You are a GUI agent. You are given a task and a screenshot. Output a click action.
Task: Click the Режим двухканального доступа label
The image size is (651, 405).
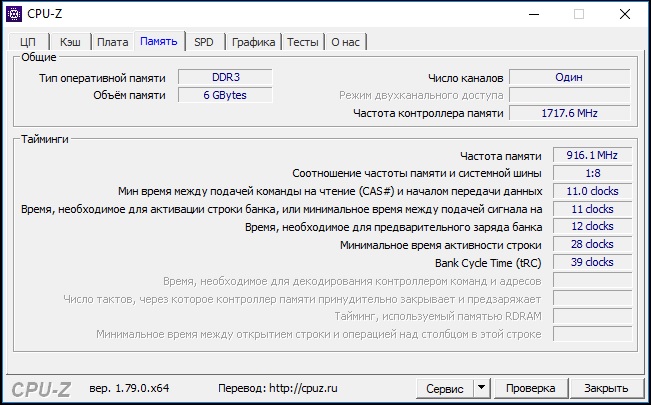421,96
